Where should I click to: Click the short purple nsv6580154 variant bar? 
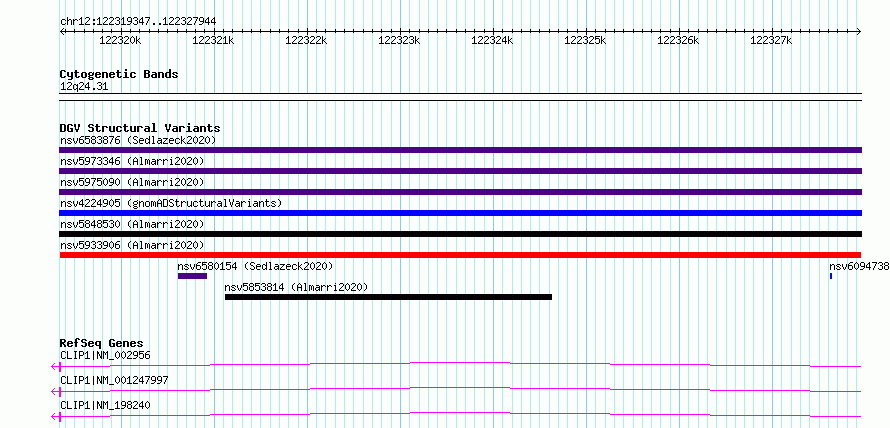pos(192,276)
